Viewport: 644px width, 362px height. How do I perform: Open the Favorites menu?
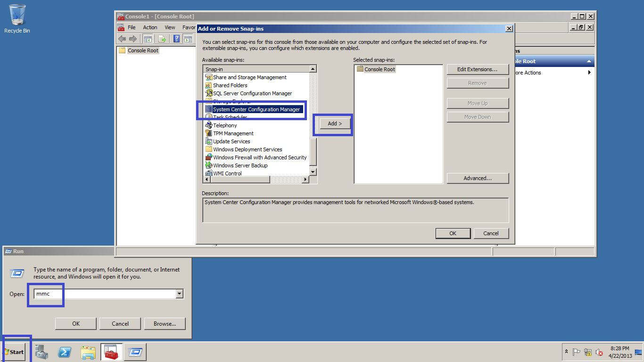(189, 27)
